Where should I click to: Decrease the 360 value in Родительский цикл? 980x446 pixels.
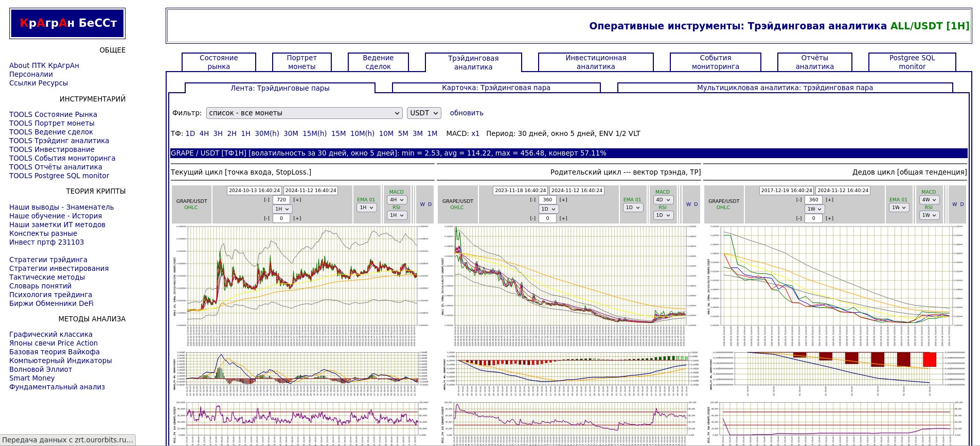(533, 200)
